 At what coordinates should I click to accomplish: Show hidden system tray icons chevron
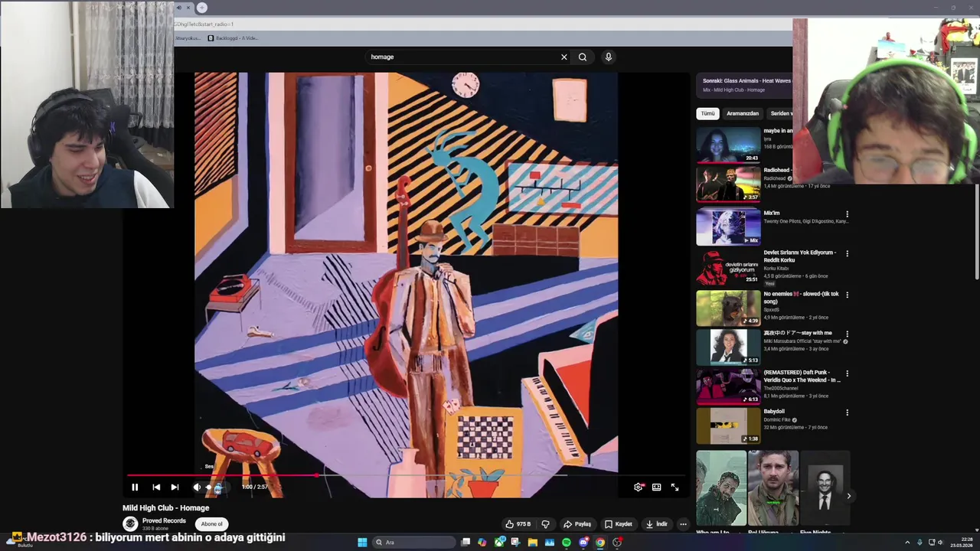[907, 543]
